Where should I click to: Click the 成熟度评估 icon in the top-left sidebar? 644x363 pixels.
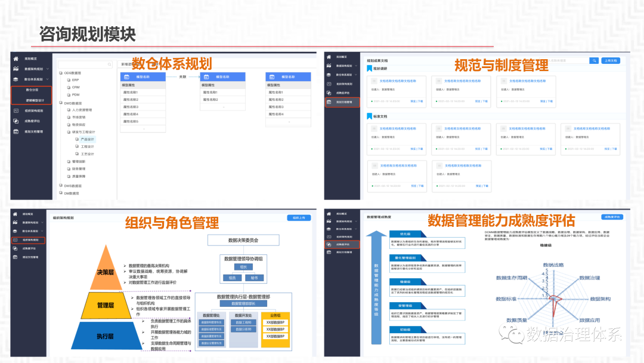(17, 121)
